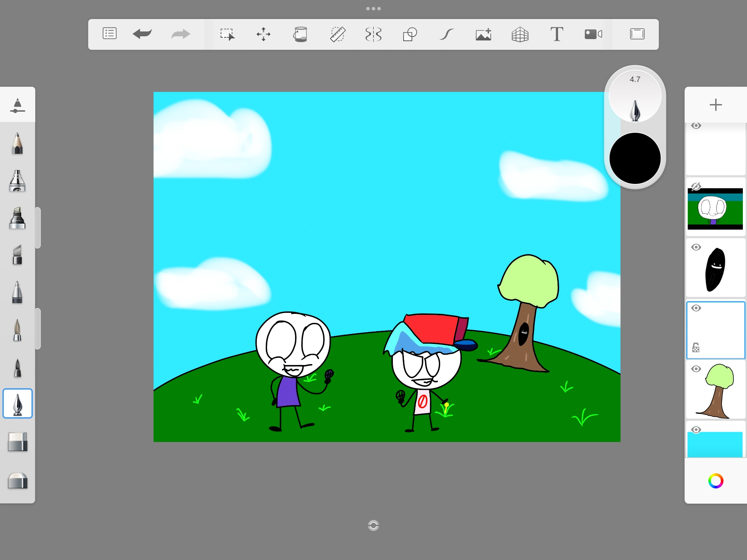This screenshot has width=747, height=560.
Task: Open the ruler guides tool
Action: (x=337, y=34)
